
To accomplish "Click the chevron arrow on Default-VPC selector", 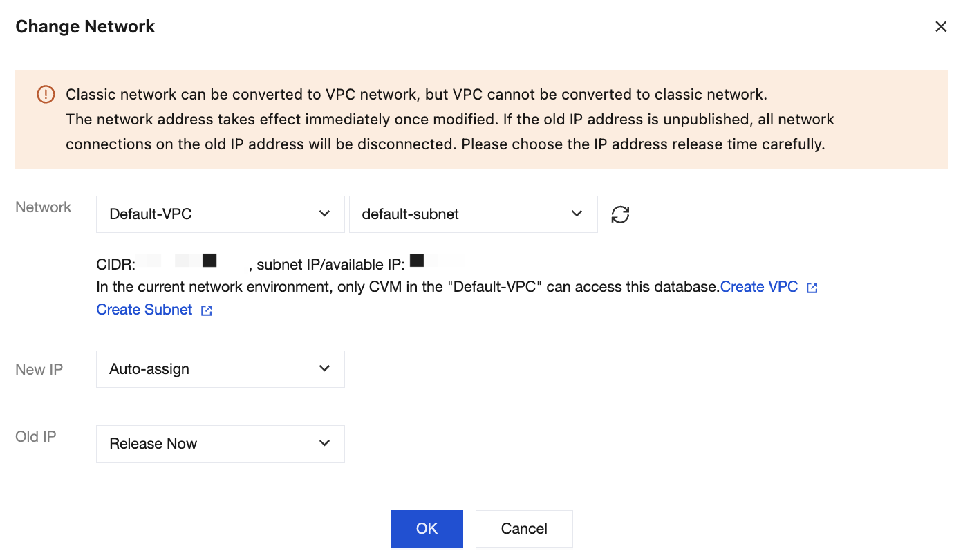I will [324, 214].
